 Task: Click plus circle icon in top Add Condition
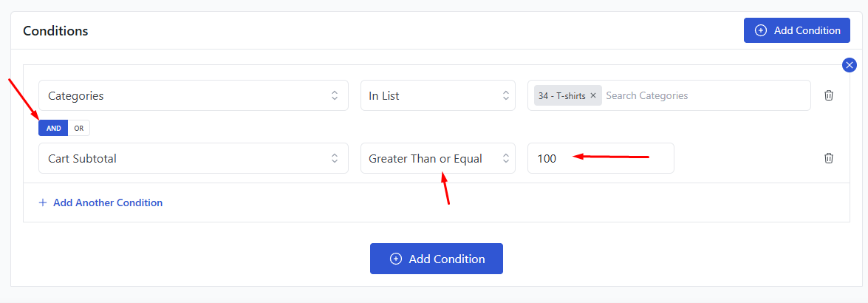click(x=761, y=30)
